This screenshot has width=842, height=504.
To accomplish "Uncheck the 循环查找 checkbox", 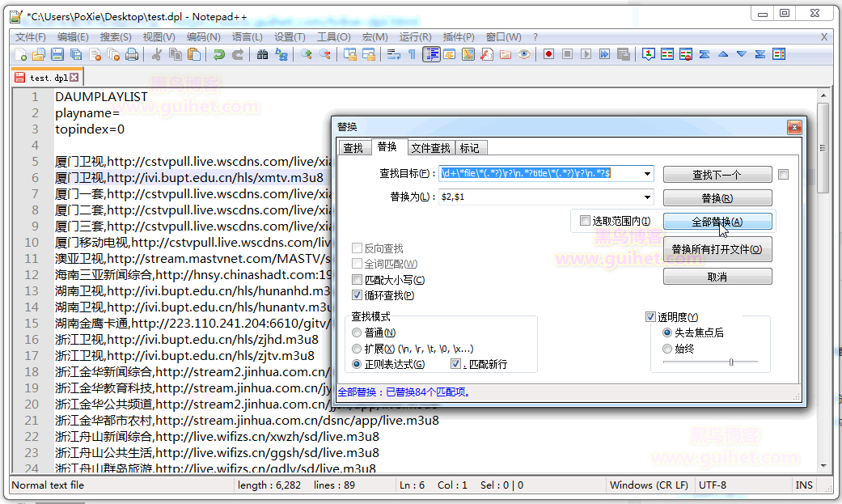I will 357,295.
